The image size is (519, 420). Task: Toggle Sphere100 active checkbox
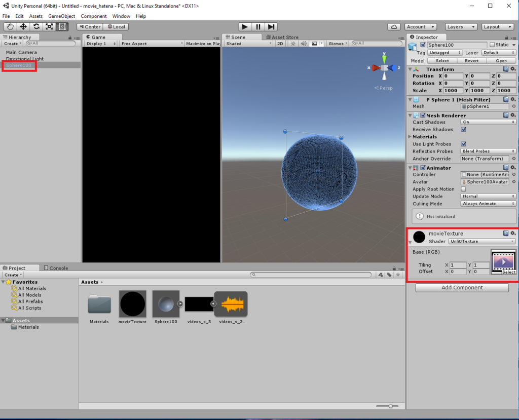click(x=423, y=45)
